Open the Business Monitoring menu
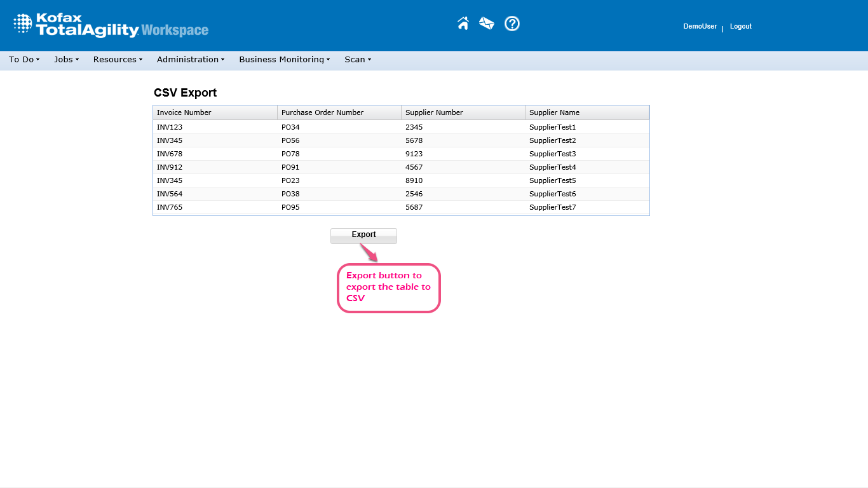868x488 pixels. click(x=284, y=60)
